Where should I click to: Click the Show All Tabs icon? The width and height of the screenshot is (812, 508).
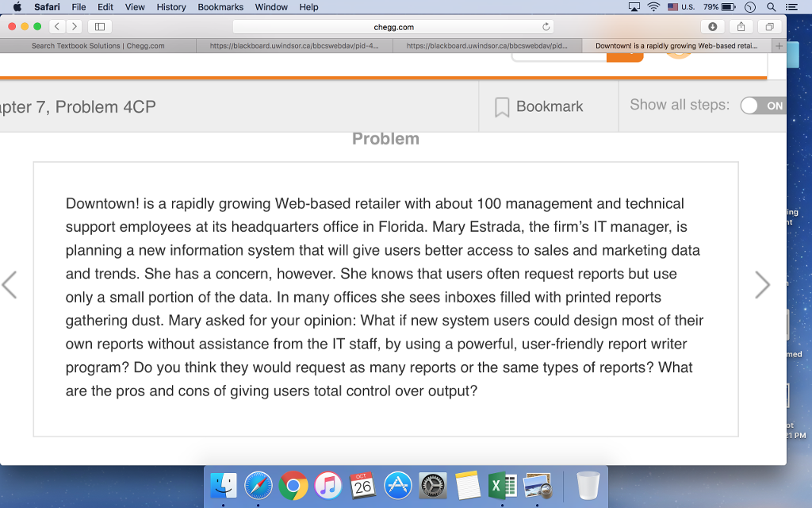768,26
